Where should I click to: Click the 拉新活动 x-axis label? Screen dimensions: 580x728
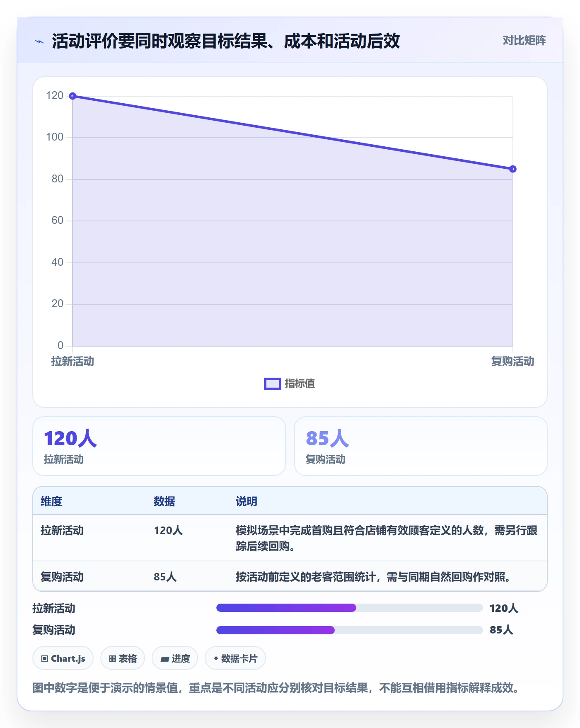tap(72, 362)
